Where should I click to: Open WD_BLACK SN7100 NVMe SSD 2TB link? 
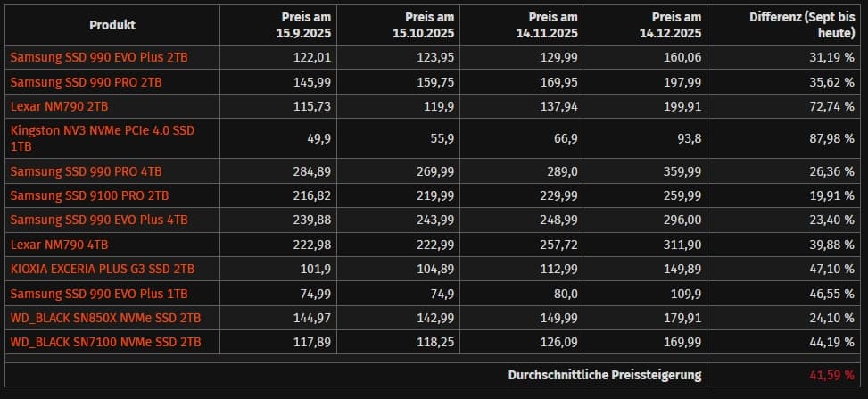coord(105,342)
